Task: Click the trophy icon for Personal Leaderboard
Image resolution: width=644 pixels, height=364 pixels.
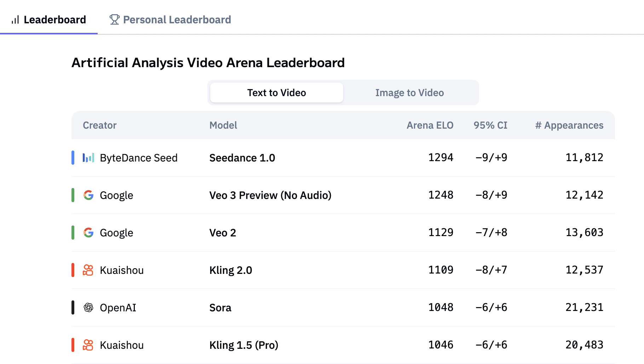Action: (114, 19)
